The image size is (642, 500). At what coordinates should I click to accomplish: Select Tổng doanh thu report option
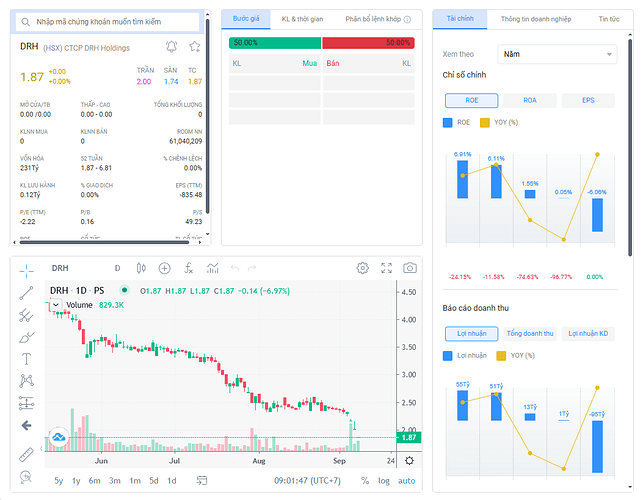(530, 334)
